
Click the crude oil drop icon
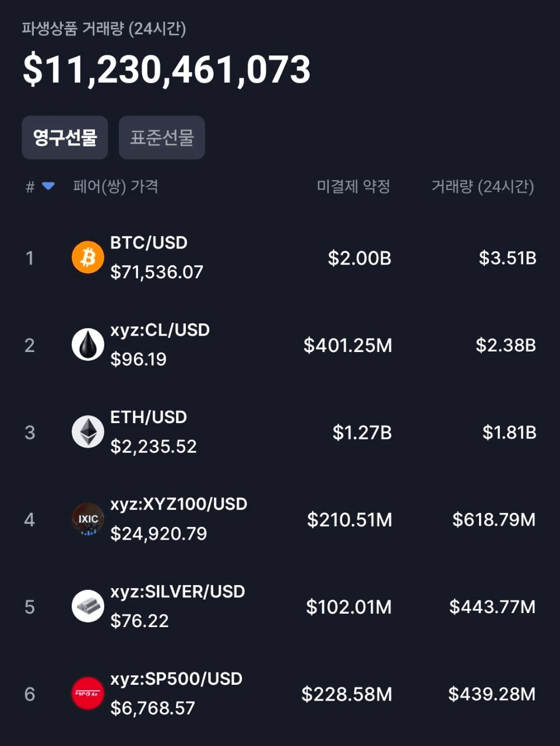tap(88, 344)
